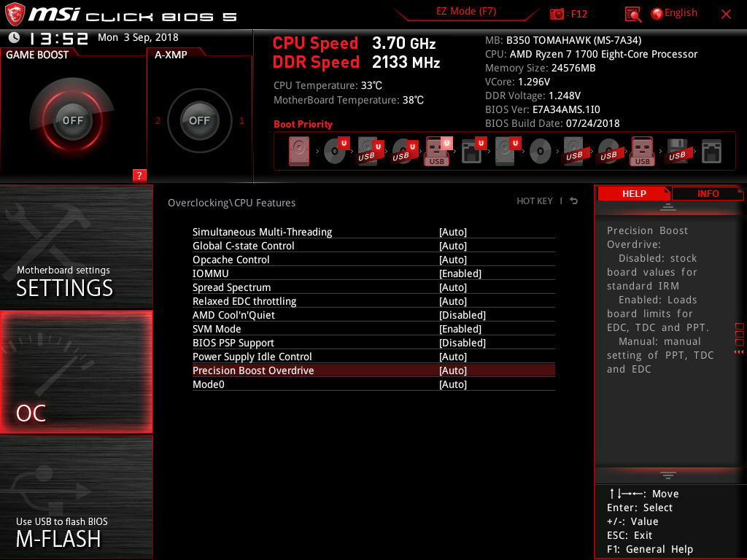Click the English language button
This screenshot has width=747, height=560.
[681, 13]
